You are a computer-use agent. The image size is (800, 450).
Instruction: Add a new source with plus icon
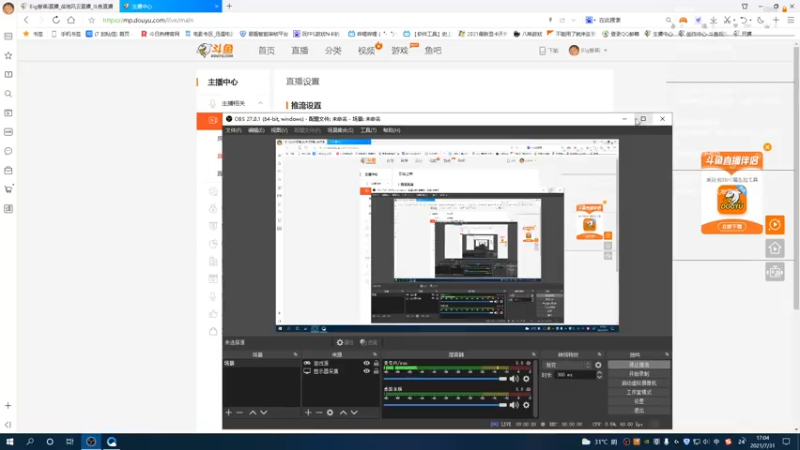(x=308, y=412)
